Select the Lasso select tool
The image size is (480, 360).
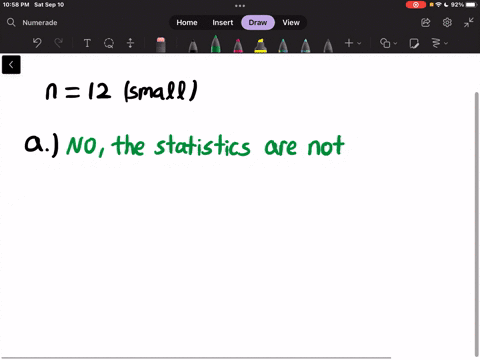(109, 43)
